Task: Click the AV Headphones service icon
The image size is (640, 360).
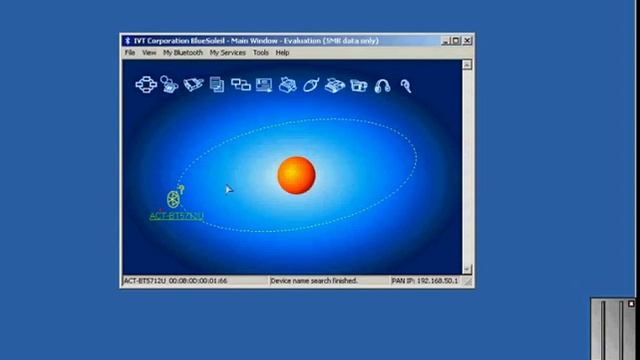Action: [382, 86]
